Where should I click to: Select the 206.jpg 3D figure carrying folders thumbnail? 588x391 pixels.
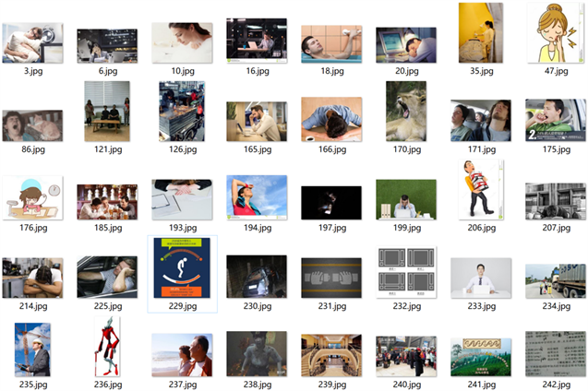pyautogui.click(x=481, y=190)
